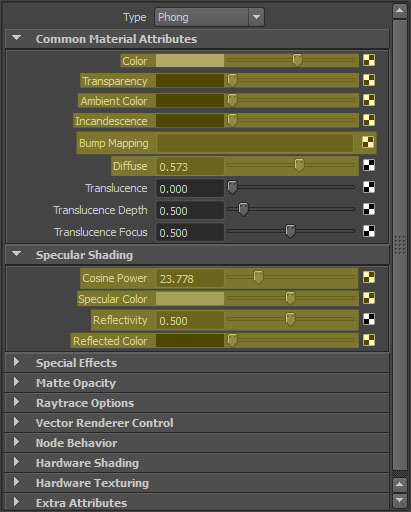Viewport: 411px width, 512px height.
Task: Expand the Node Behavior section
Action: coord(16,442)
